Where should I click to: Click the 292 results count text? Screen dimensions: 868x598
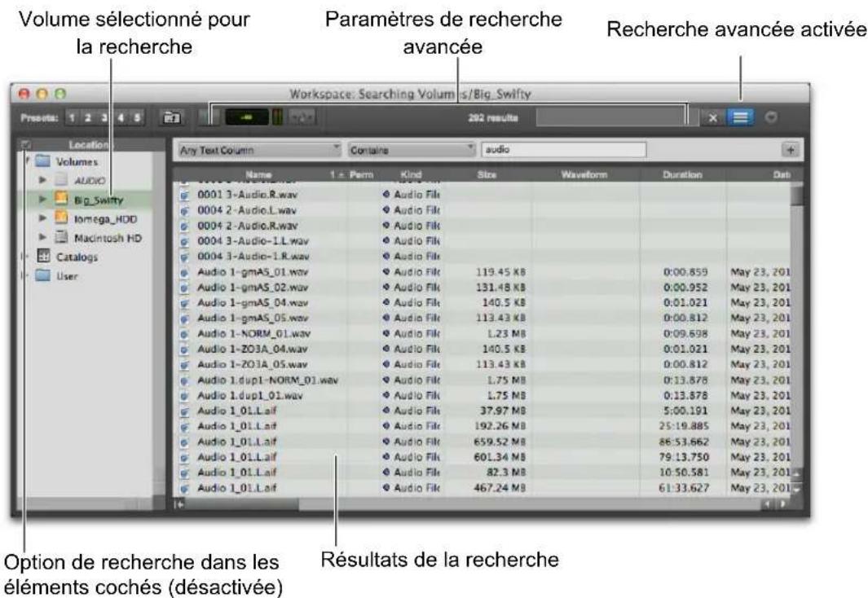pos(492,118)
